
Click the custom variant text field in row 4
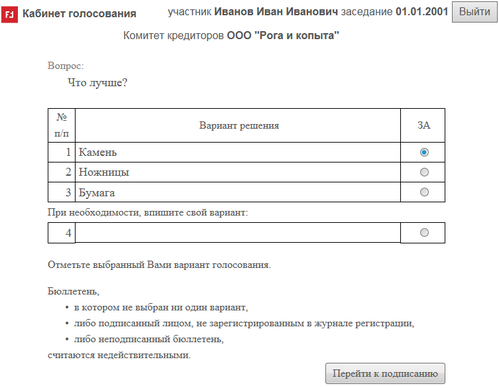coord(238,233)
